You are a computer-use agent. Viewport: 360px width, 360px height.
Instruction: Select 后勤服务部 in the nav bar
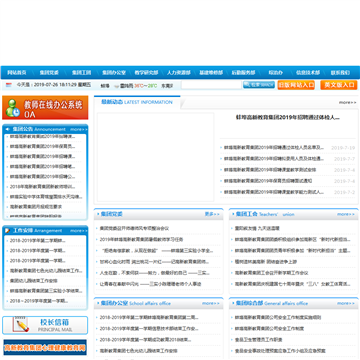click(243, 72)
